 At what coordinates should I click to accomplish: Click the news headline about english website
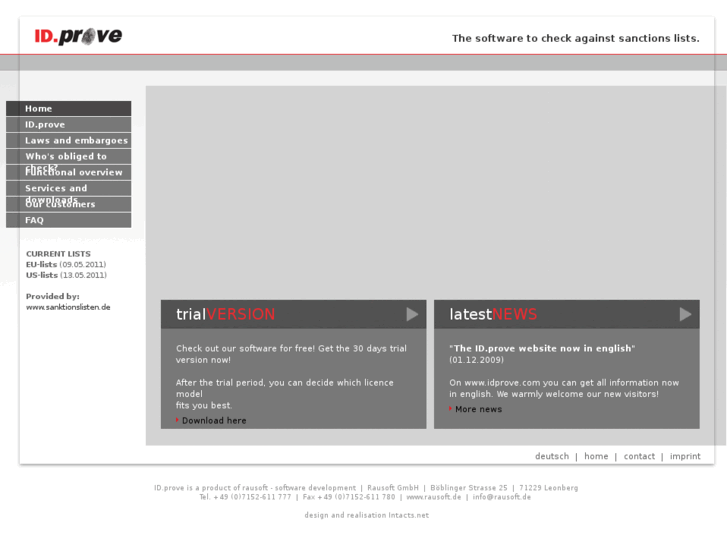(x=542, y=348)
